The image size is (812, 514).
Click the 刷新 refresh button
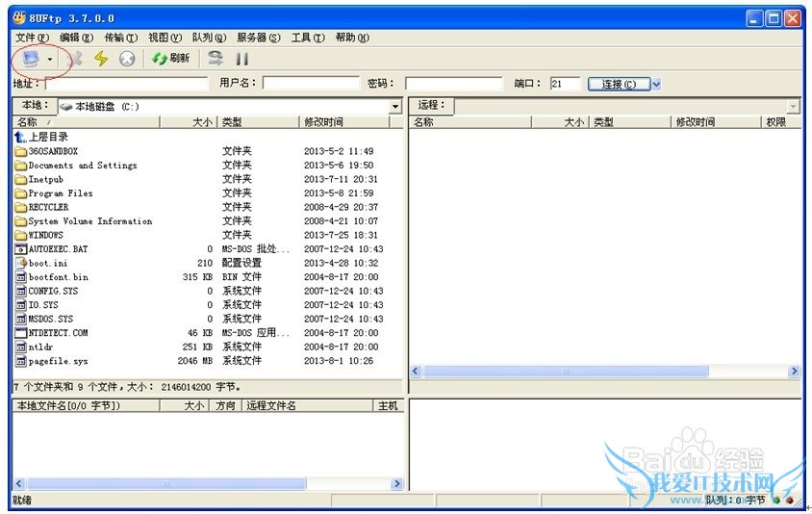(x=170, y=58)
